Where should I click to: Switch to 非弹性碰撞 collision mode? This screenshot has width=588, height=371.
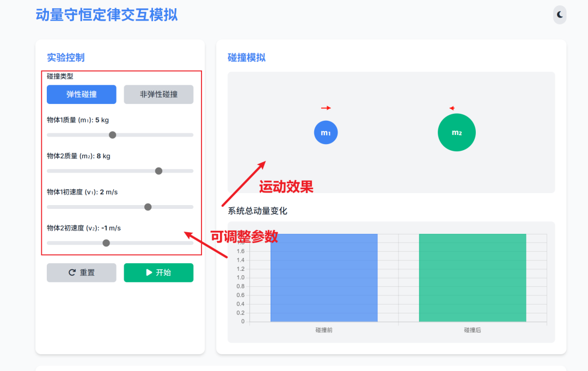158,94
